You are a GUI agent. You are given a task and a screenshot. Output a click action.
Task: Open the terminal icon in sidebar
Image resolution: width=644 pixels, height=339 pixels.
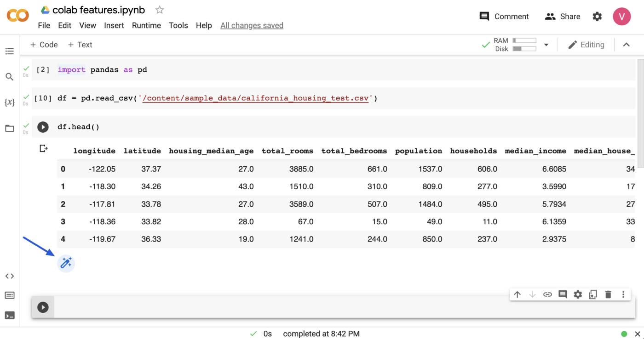(10, 316)
